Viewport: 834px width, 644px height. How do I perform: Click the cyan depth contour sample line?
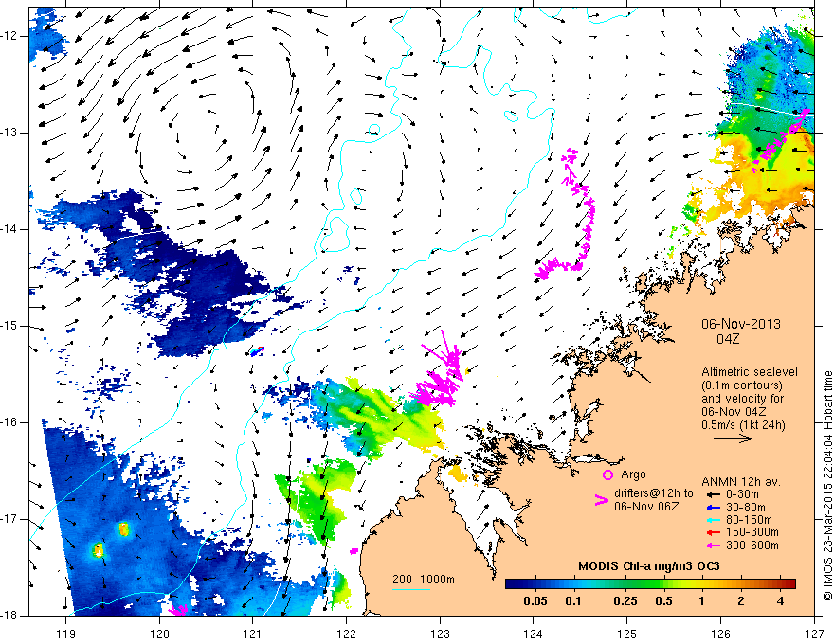pos(411,589)
